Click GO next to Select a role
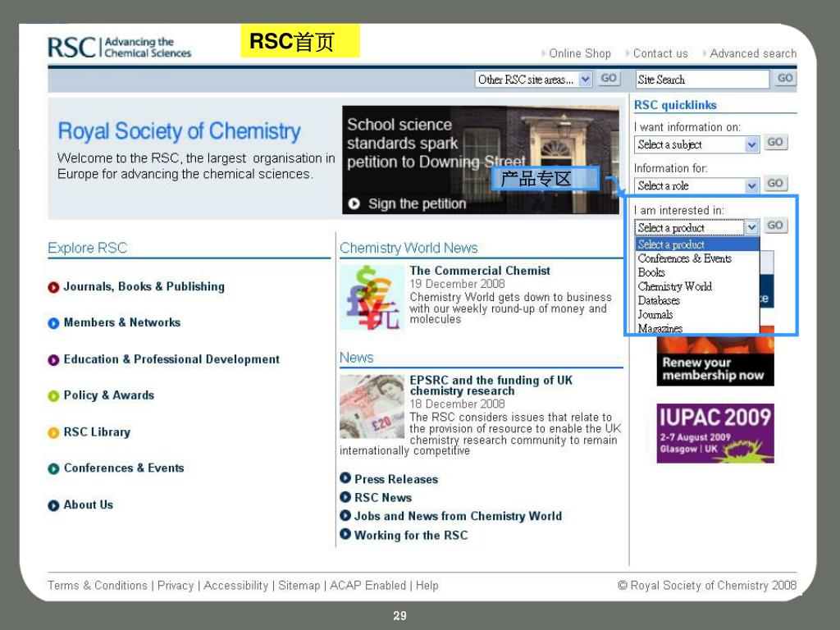 [775, 183]
